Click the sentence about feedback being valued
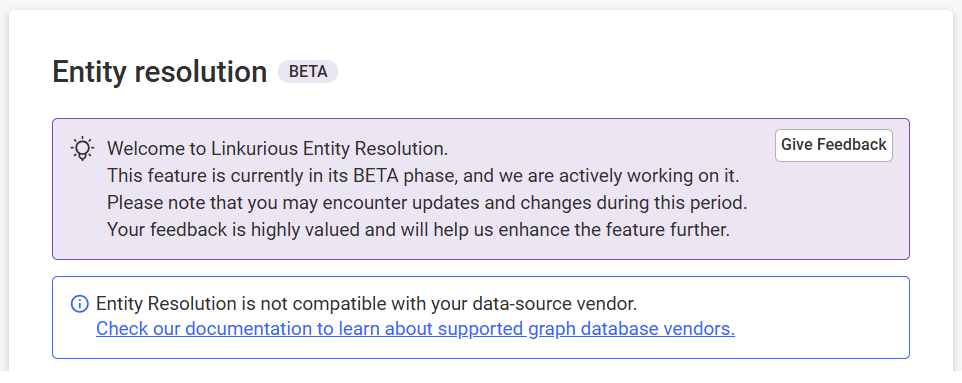 click(x=418, y=230)
